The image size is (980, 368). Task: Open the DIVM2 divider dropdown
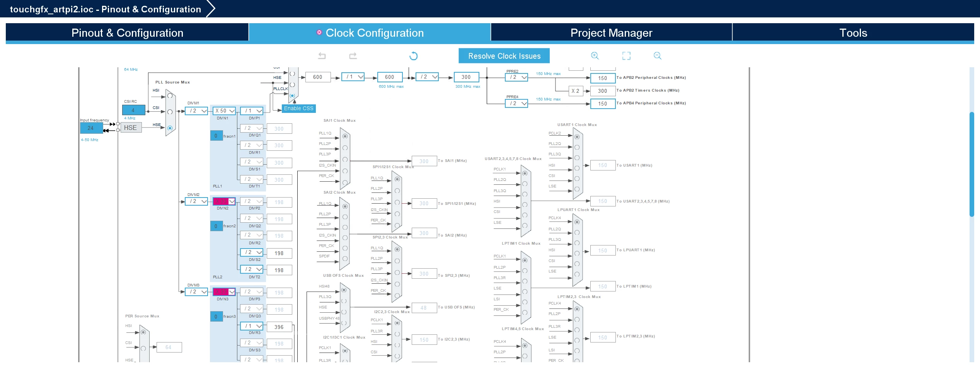pos(196,201)
